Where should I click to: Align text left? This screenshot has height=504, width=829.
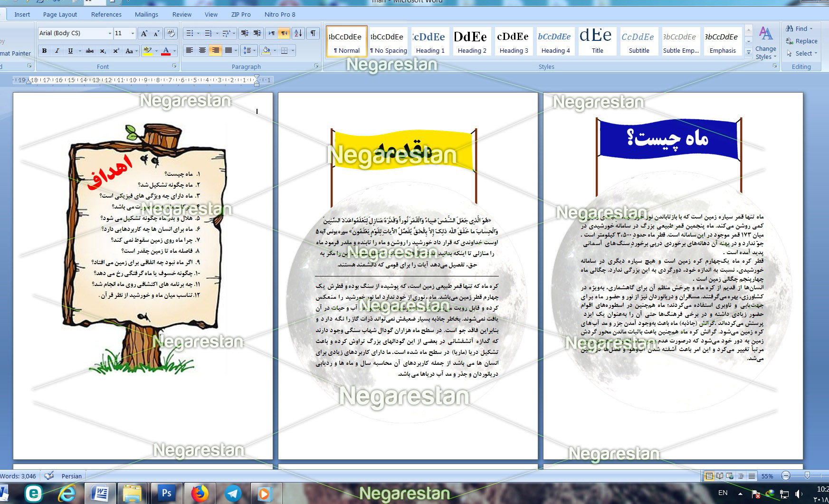click(x=189, y=50)
